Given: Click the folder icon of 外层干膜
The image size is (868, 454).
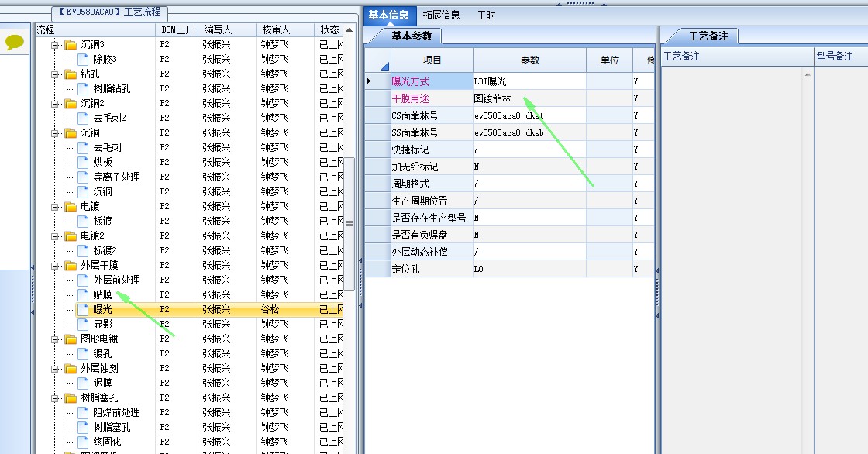Looking at the screenshot, I should (71, 265).
